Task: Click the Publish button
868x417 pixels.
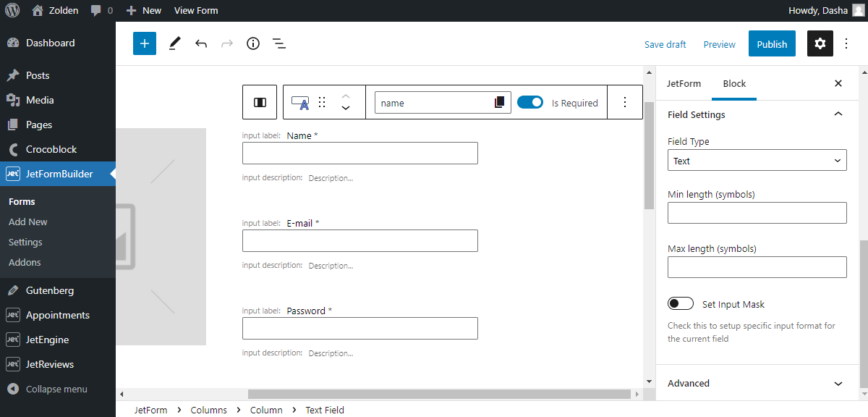Action: point(772,44)
